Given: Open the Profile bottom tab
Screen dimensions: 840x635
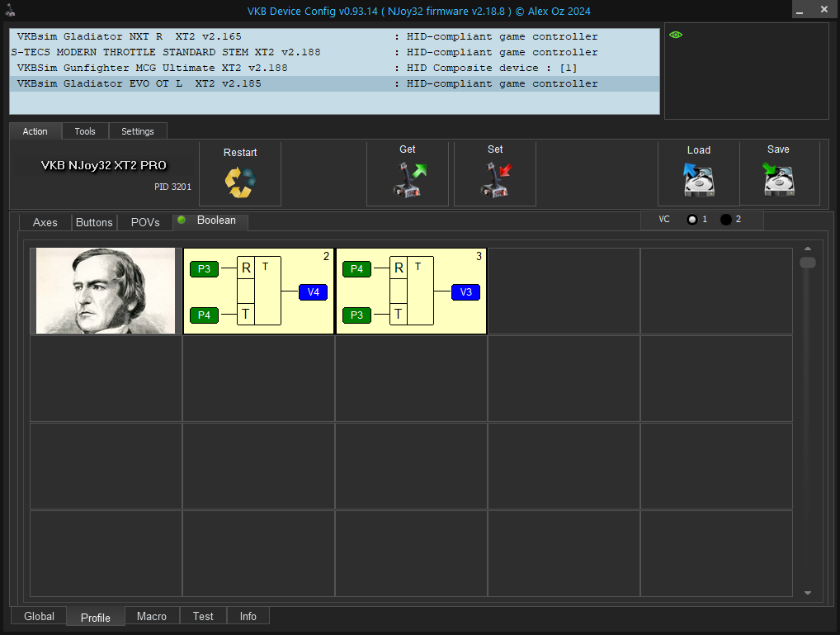Looking at the screenshot, I should pyautogui.click(x=96, y=618).
